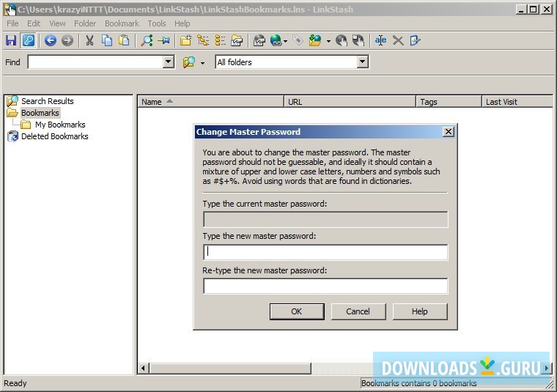Click into the Find text field
This screenshot has height=392, width=557.
95,62
